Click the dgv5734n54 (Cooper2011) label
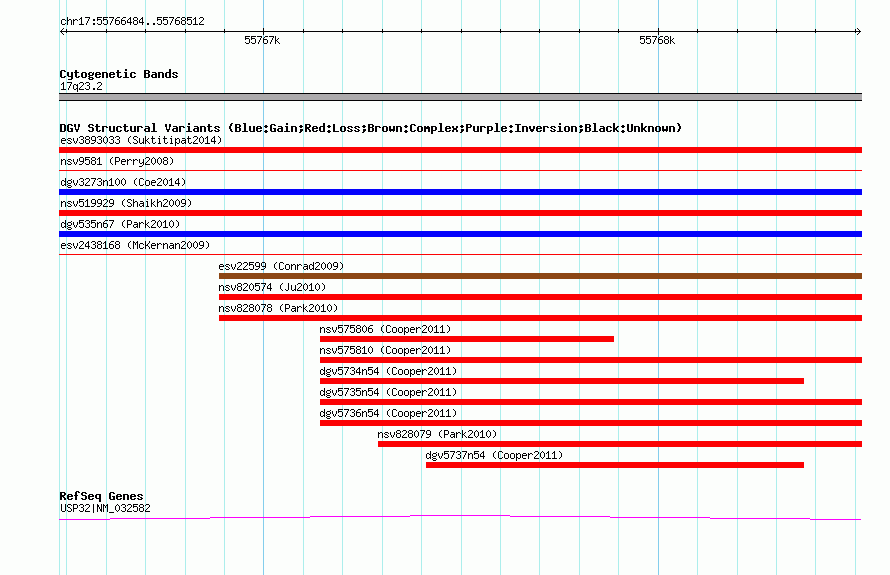The height and width of the screenshot is (575, 890). click(x=388, y=371)
